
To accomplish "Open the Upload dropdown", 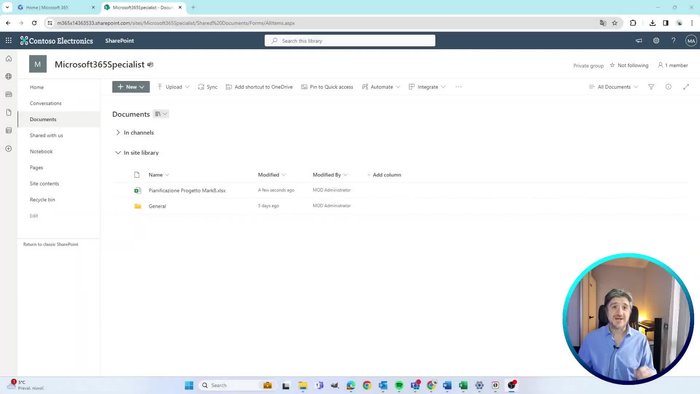I will [173, 87].
